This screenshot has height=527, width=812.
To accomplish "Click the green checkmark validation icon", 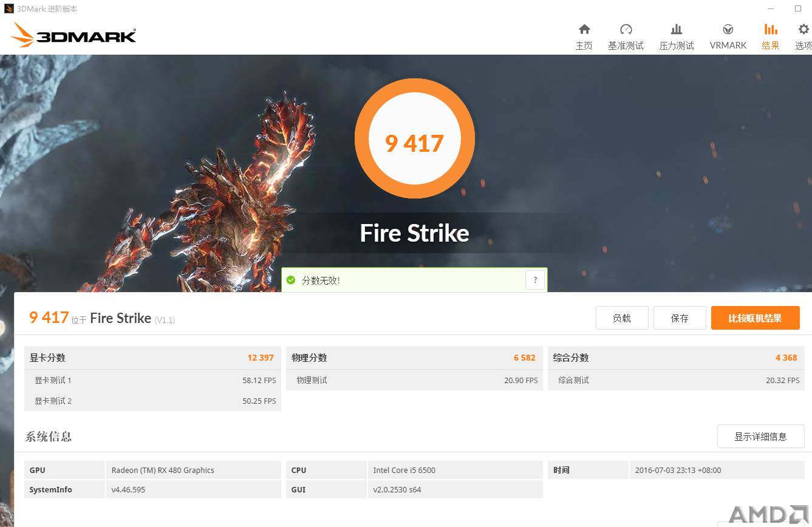I will [291, 280].
